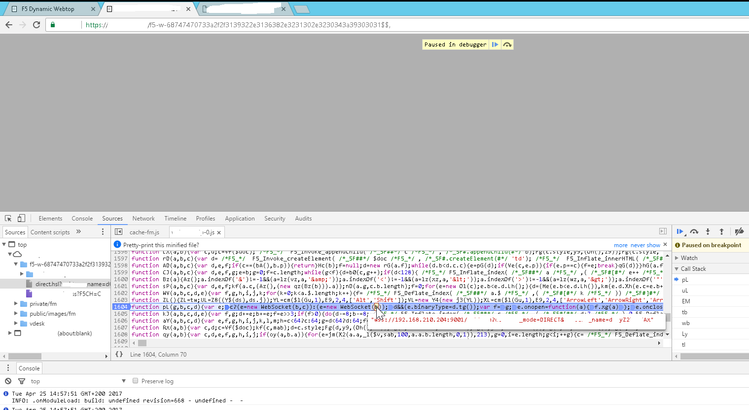749x410 pixels.
Task: Switch to the Network tab
Action: point(143,218)
